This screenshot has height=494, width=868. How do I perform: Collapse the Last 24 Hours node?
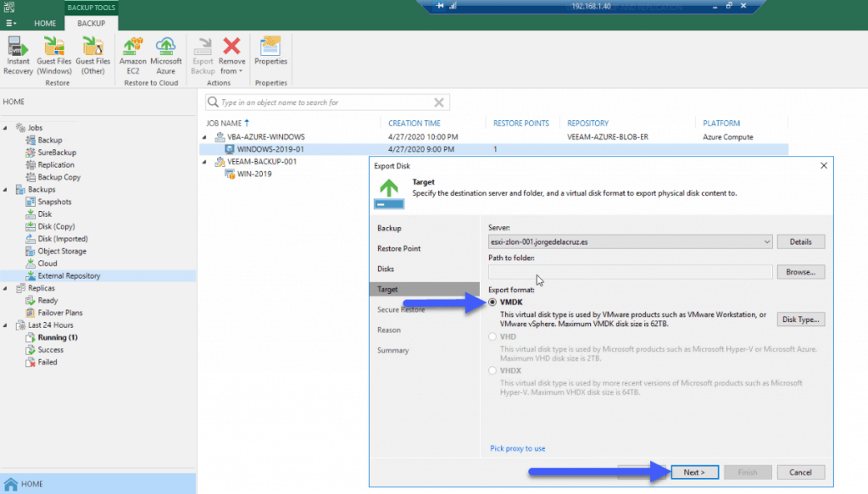coord(6,325)
